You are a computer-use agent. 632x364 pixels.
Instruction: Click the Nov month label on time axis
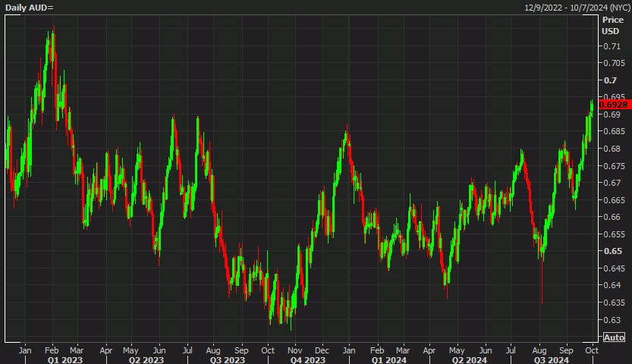pyautogui.click(x=295, y=350)
